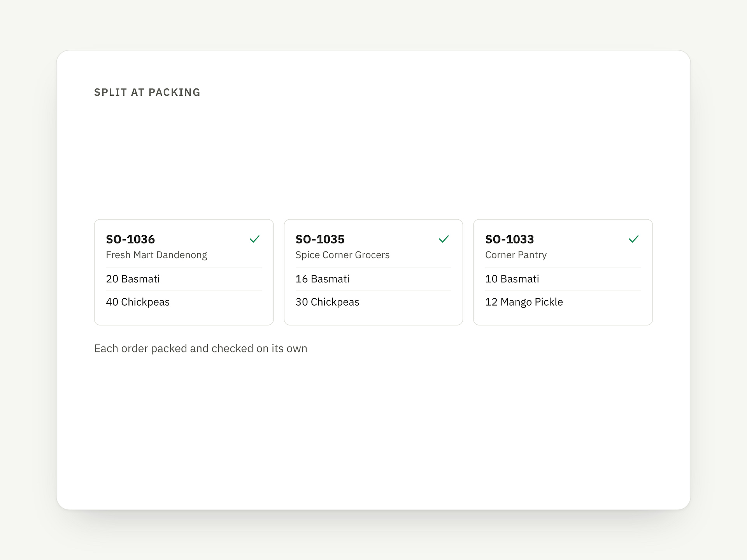747x560 pixels.
Task: Click the green checkmark on SO-1033 card
Action: (634, 239)
